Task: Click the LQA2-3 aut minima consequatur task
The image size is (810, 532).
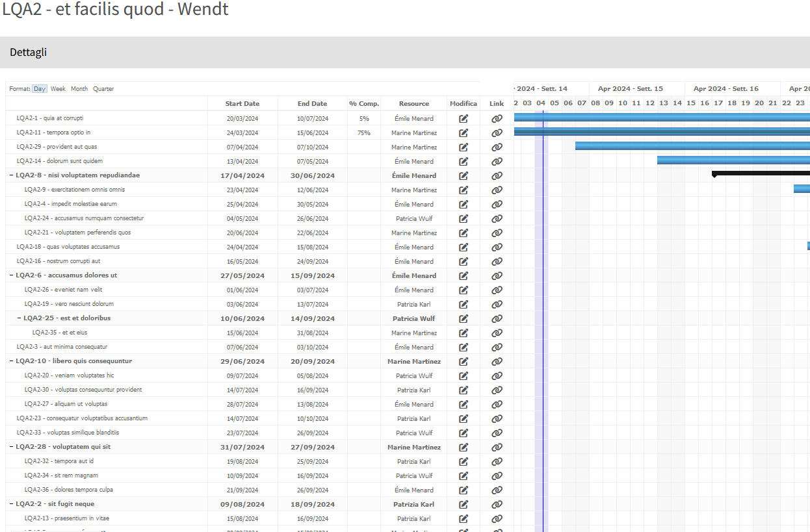Action: tap(62, 347)
